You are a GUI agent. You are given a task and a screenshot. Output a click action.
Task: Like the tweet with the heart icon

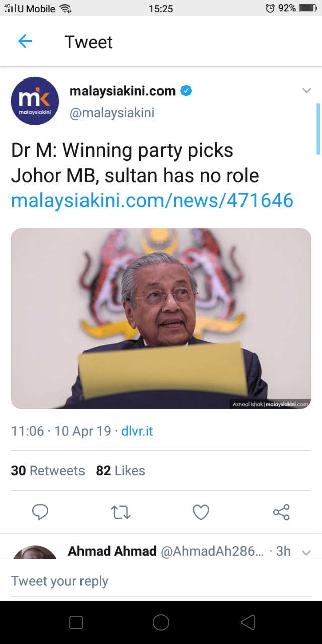coord(201,512)
